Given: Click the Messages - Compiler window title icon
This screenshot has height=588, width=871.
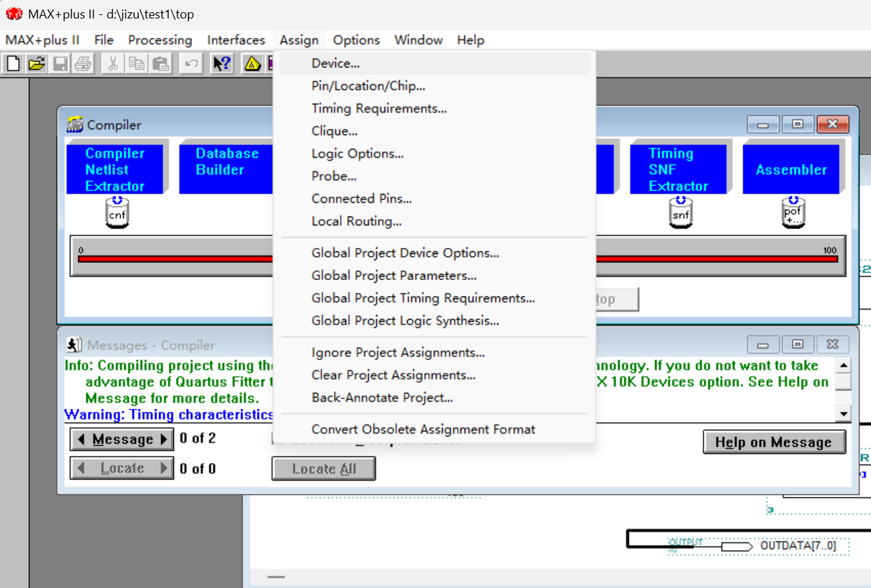Looking at the screenshot, I should tap(74, 345).
